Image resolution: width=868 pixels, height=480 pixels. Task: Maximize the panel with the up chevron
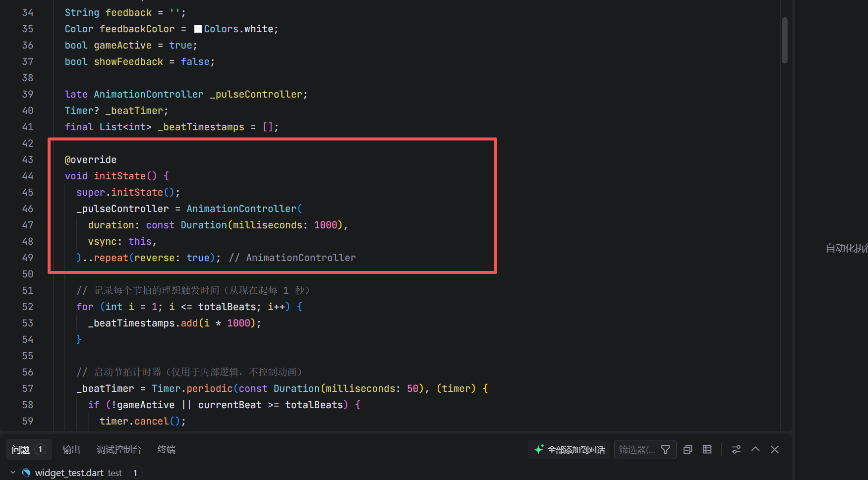[755, 449]
